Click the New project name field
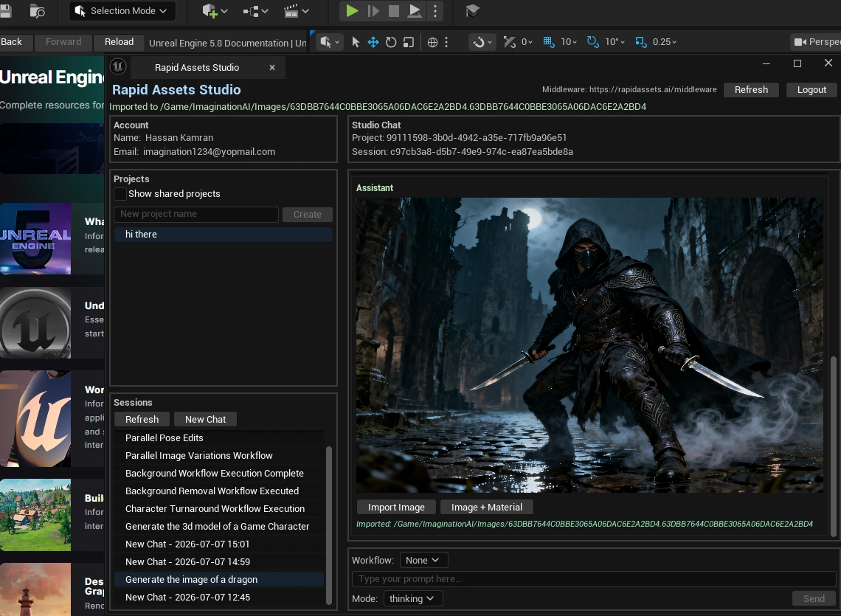 click(x=196, y=214)
